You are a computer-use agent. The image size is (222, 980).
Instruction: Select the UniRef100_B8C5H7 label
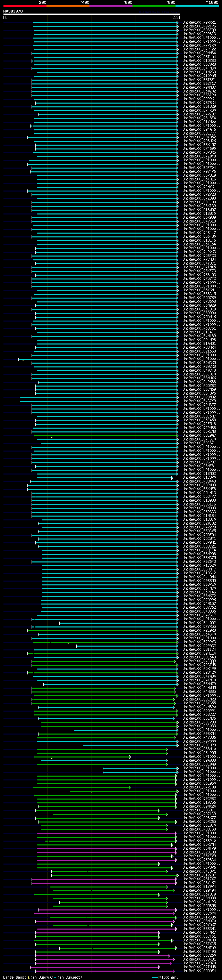tap(199, 416)
